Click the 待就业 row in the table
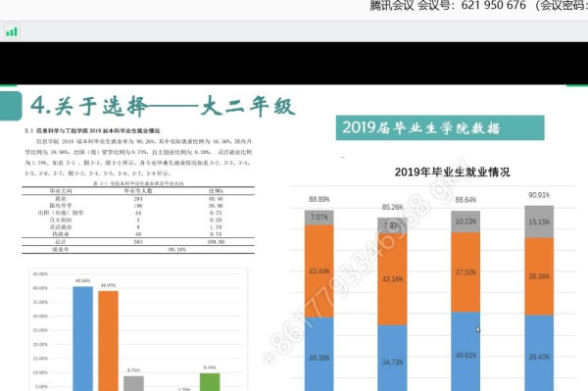The image size is (588, 391). coord(138,234)
